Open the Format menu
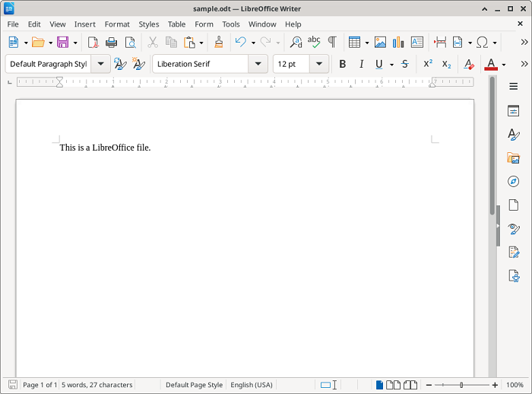The image size is (532, 394). tap(117, 24)
